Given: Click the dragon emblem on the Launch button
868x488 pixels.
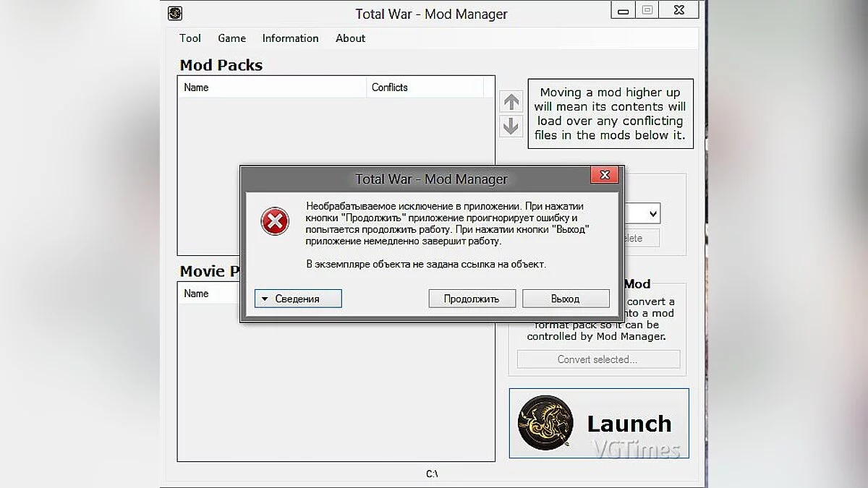Looking at the screenshot, I should pyautogui.click(x=545, y=423).
